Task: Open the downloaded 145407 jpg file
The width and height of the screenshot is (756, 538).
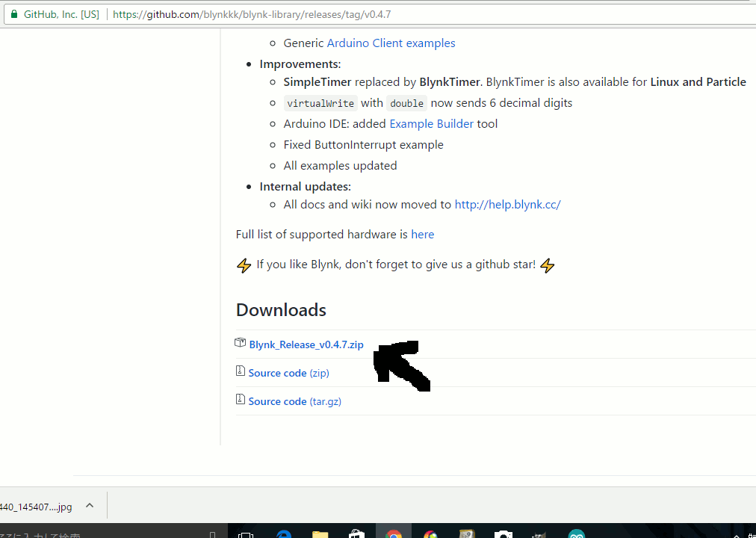Action: pos(36,507)
